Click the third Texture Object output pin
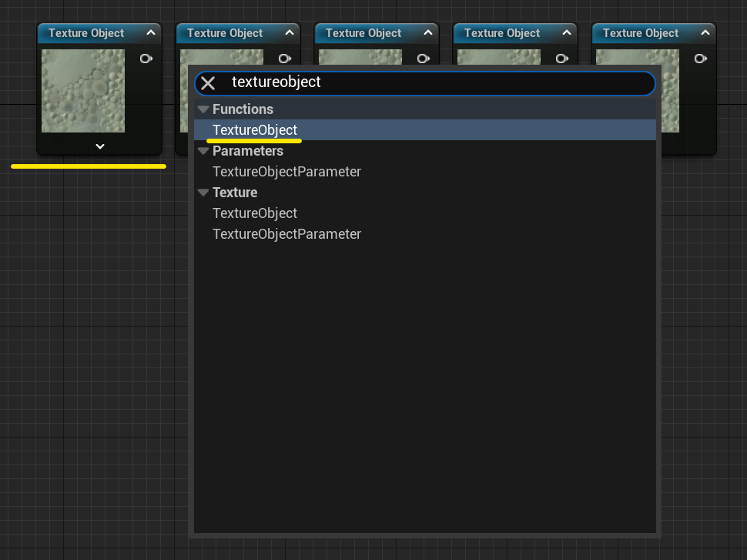 pyautogui.click(x=423, y=59)
